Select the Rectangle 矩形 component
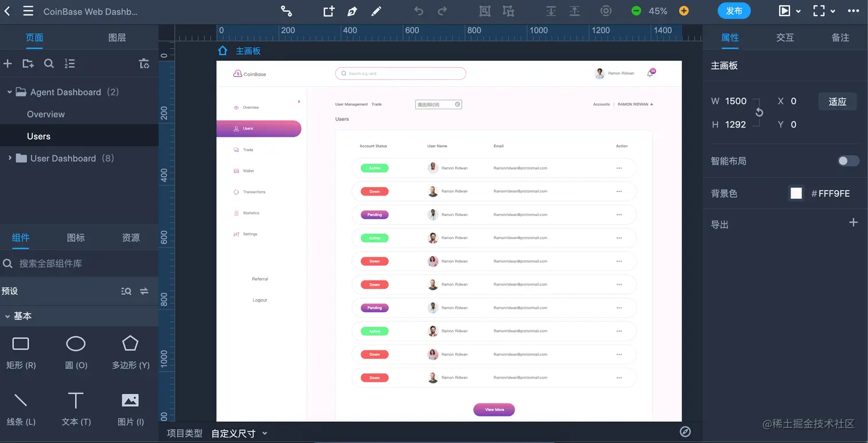The height and width of the screenshot is (443, 868). 21,351
